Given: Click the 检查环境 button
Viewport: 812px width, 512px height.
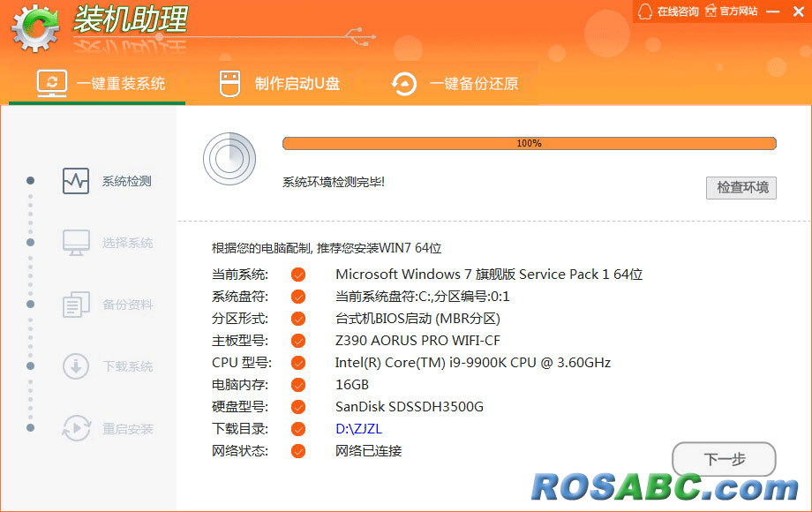Looking at the screenshot, I should pos(741,187).
